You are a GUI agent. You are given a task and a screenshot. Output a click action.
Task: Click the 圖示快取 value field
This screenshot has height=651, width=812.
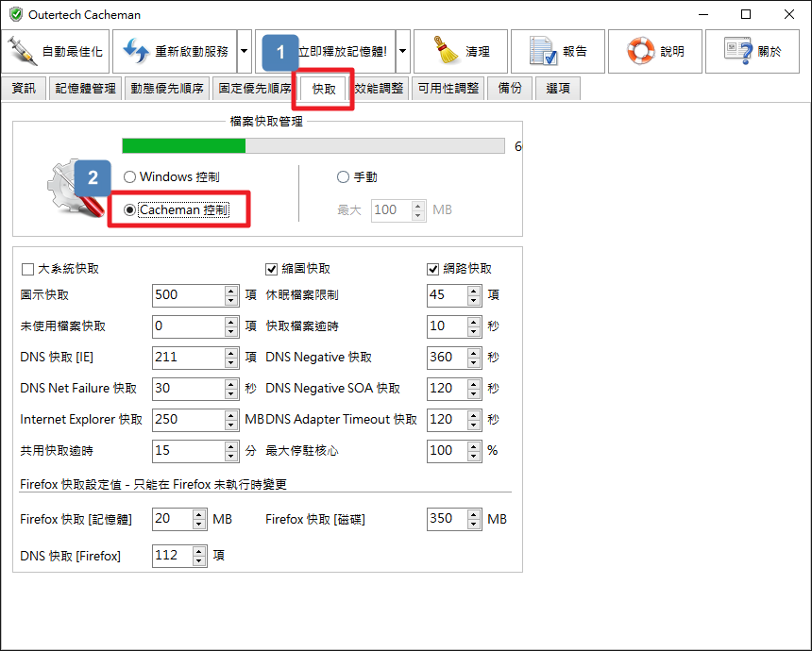coord(187,295)
